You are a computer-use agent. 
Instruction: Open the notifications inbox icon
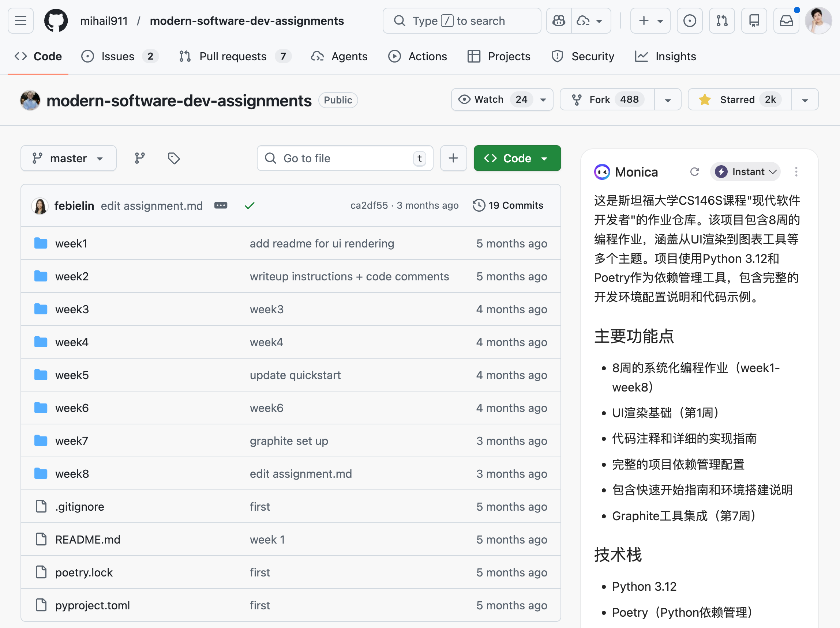point(786,21)
